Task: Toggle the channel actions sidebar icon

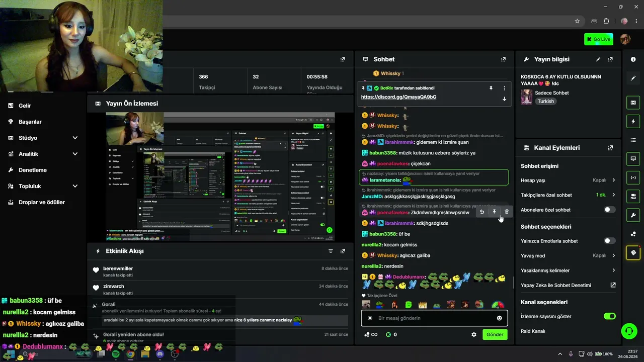Action: click(x=633, y=196)
